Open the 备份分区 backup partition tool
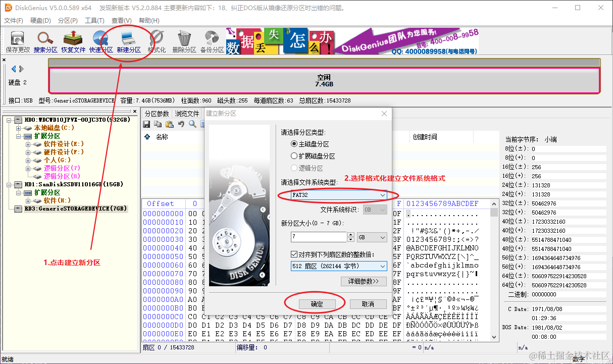Screen dimensions: 613x364 coord(212,42)
